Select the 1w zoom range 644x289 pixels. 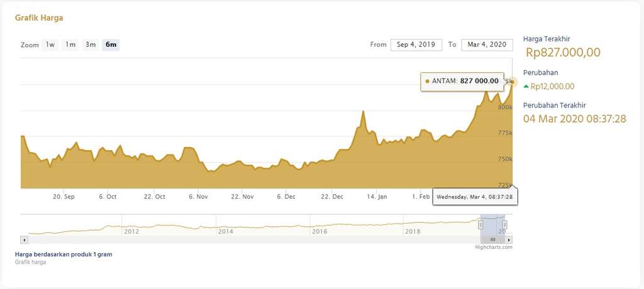pos(50,45)
